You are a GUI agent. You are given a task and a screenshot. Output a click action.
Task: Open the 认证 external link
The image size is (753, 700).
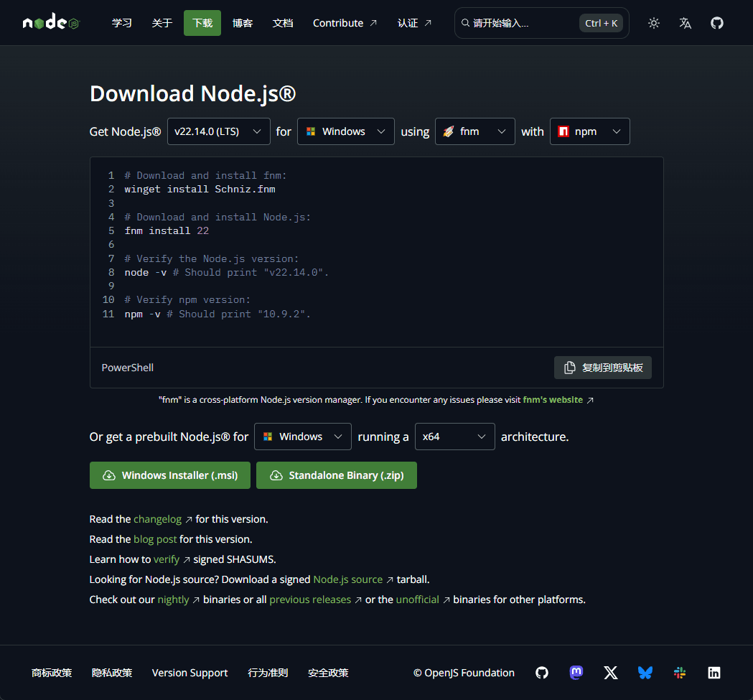[414, 23]
